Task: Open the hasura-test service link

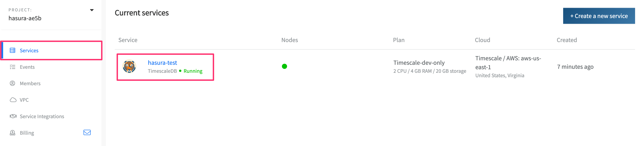Action: point(162,63)
